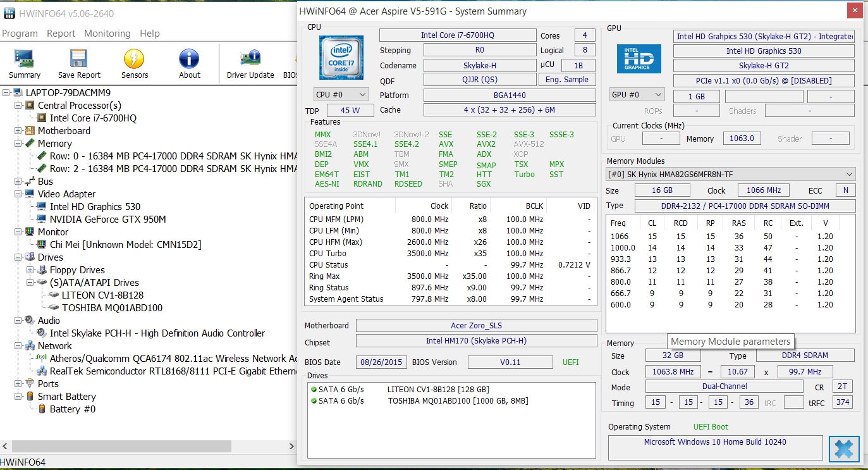Screen dimensions: 868x470
Task: Click the Acer Zoro_SLS motherboard field
Action: tap(477, 326)
